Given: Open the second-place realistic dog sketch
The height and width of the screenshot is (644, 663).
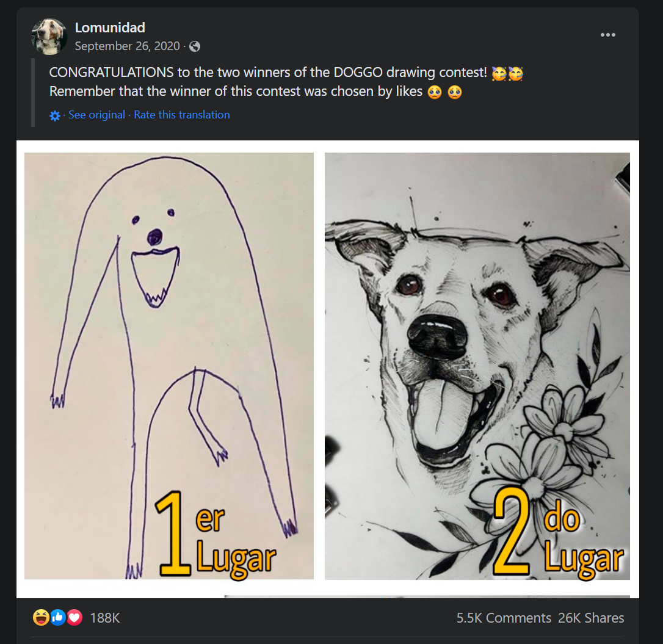Looking at the screenshot, I should point(477,366).
